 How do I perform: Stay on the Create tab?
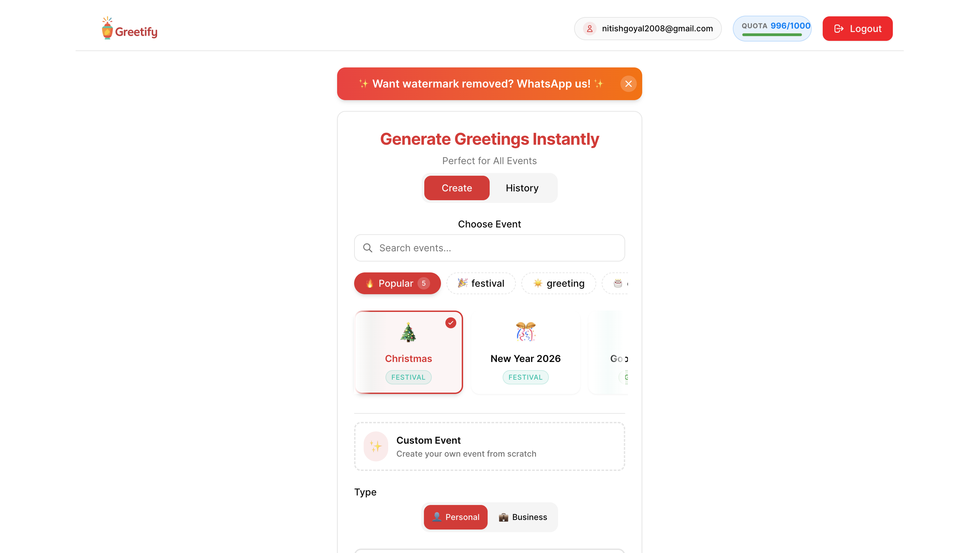point(456,188)
